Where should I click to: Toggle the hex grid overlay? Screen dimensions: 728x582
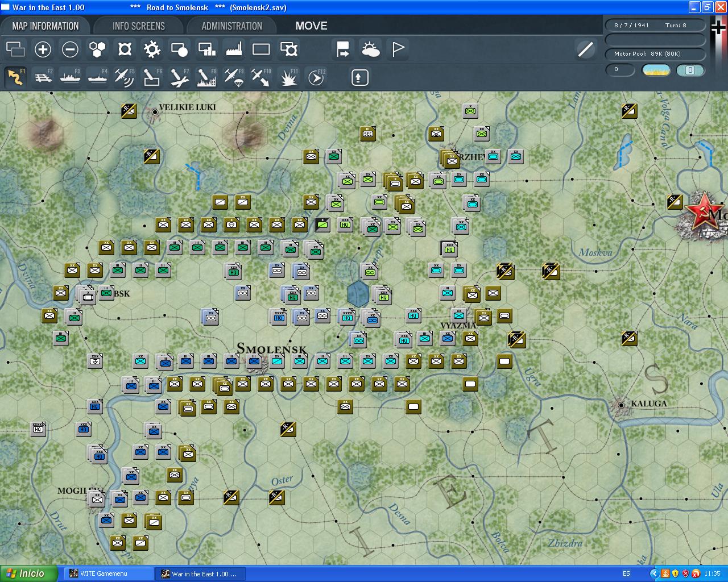tap(97, 49)
